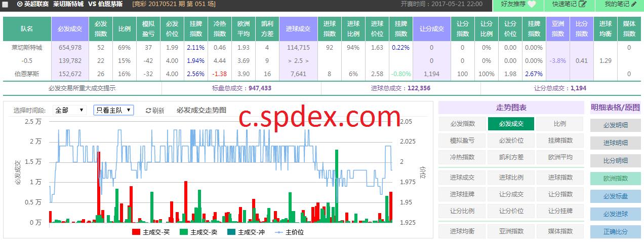Open the 选择时间段 全部 dropdown

(x=70, y=110)
